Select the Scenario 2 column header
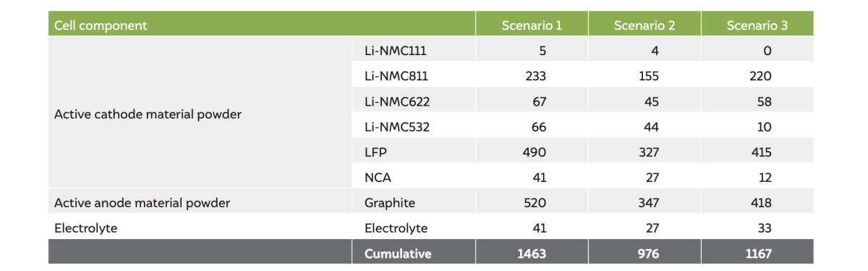Image resolution: width=868 pixels, height=271 pixels. [644, 25]
